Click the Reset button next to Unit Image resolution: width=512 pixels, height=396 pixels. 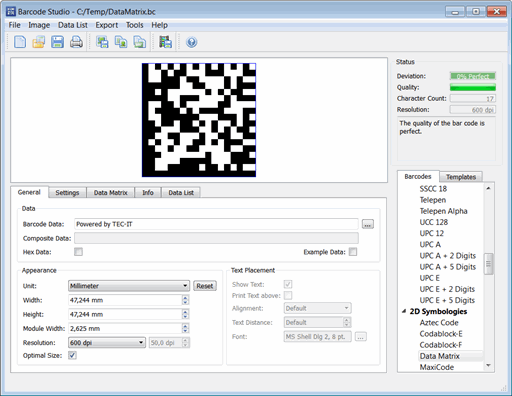(205, 286)
